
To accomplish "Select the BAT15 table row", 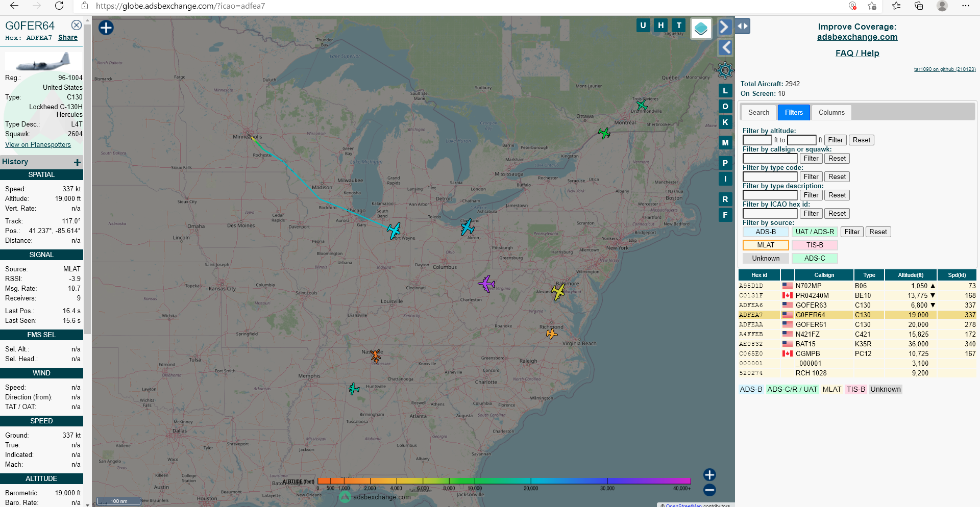I will (x=857, y=344).
